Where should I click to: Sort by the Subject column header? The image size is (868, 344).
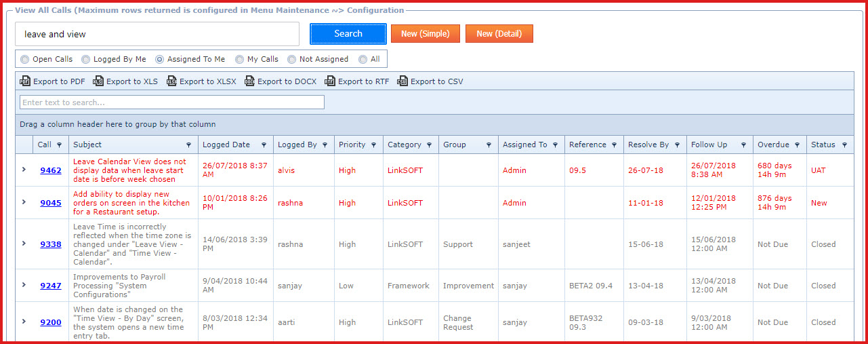tap(133, 145)
